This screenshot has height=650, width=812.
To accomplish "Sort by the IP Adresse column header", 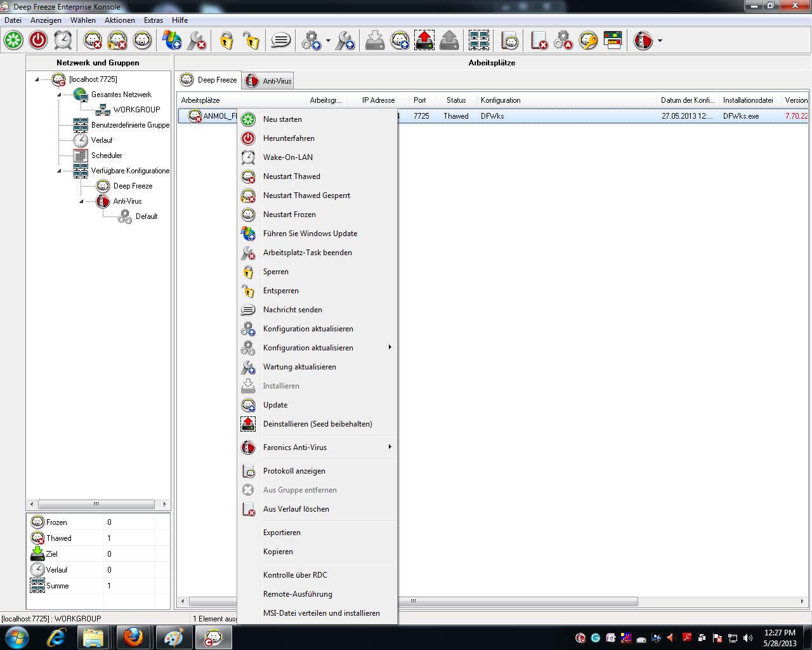I will pyautogui.click(x=378, y=100).
